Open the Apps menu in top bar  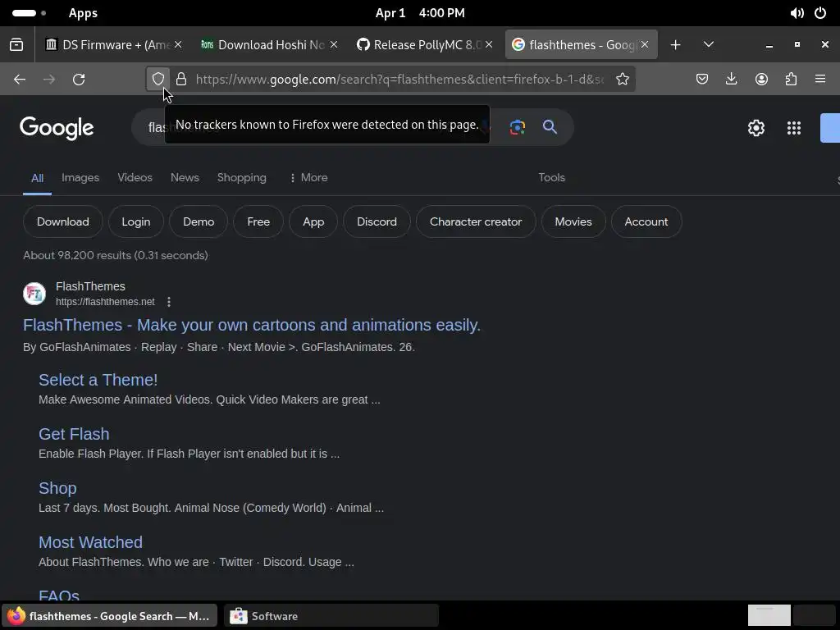[x=83, y=13]
